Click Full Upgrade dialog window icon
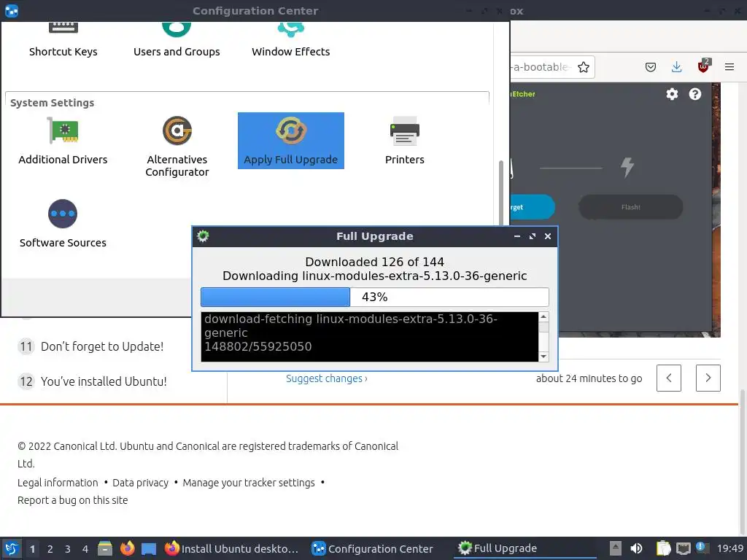 (203, 236)
